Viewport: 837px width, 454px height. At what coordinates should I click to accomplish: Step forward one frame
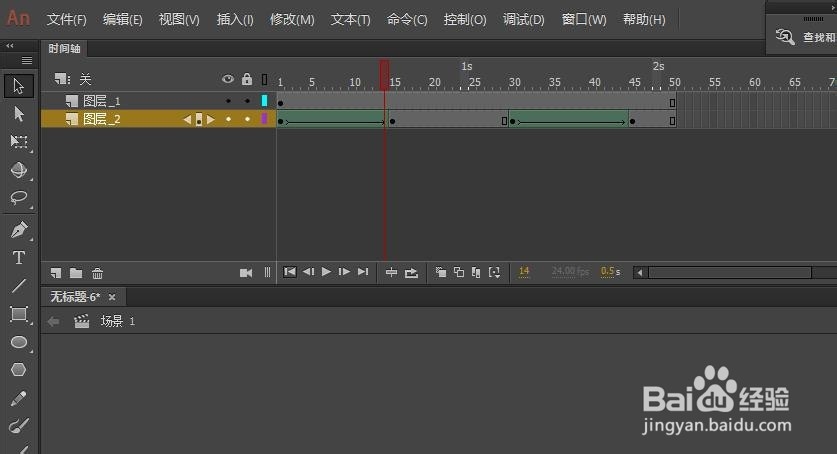[344, 272]
